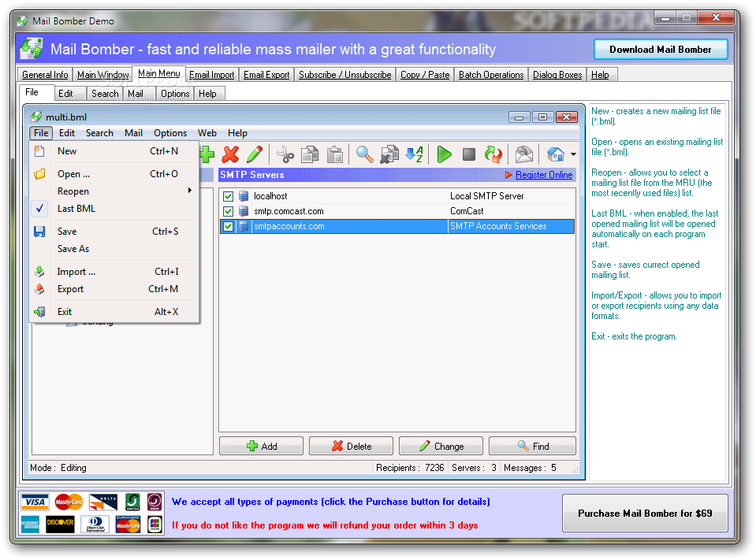Click the open envelope mail toolbar icon
Screen dimensions: 756x560
pyautogui.click(x=524, y=154)
